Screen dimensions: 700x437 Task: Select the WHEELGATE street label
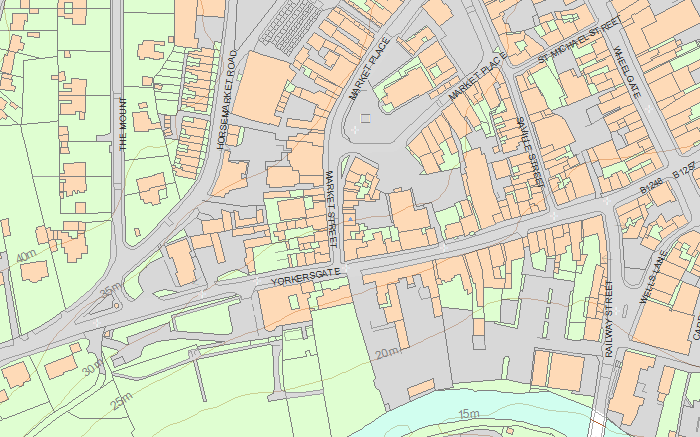[627, 72]
